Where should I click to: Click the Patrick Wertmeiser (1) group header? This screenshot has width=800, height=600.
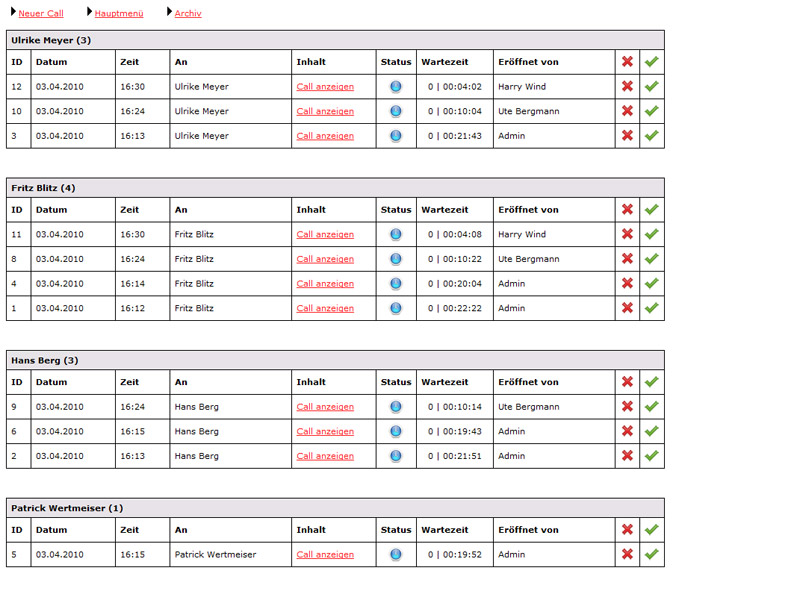(x=335, y=508)
